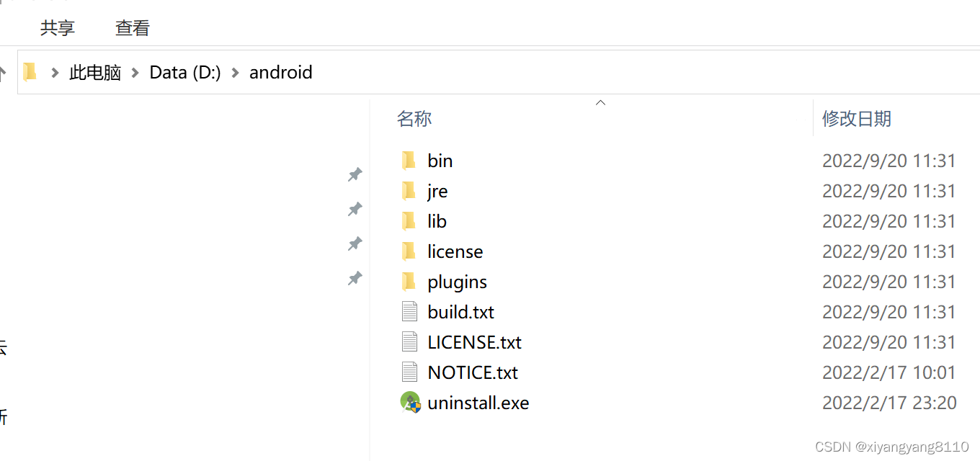Viewport: 980px width, 461px height.
Task: Select the uninstall.exe executable icon
Action: pos(410,402)
